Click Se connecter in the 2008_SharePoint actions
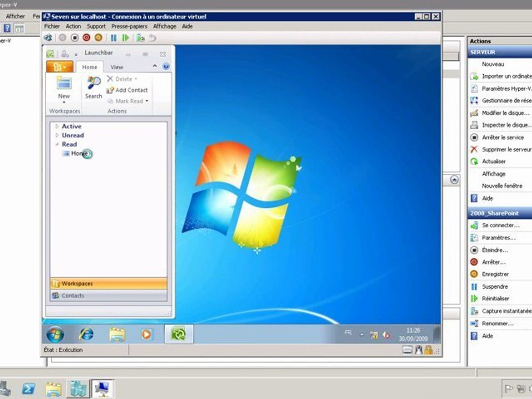The image size is (532, 399). click(x=495, y=226)
